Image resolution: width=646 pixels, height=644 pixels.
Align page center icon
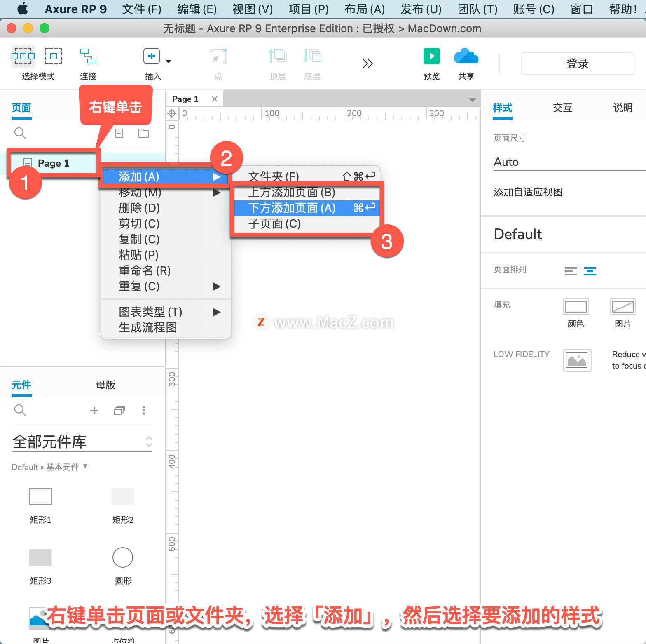[590, 271]
